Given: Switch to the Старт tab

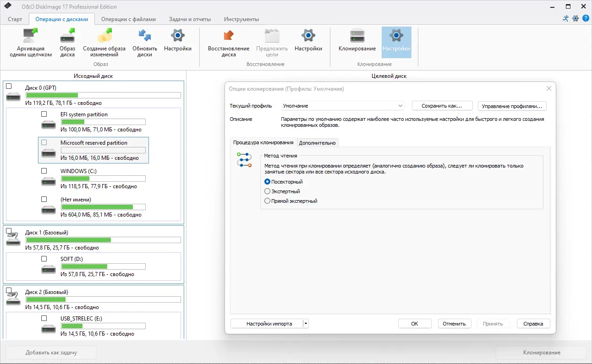Looking at the screenshot, I should (x=15, y=19).
